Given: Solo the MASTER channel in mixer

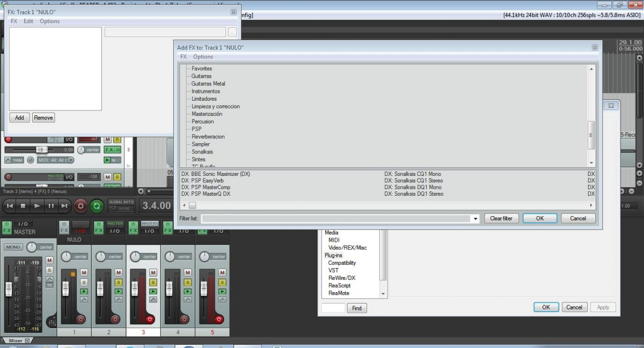Looking at the screenshot, I should 49,270.
